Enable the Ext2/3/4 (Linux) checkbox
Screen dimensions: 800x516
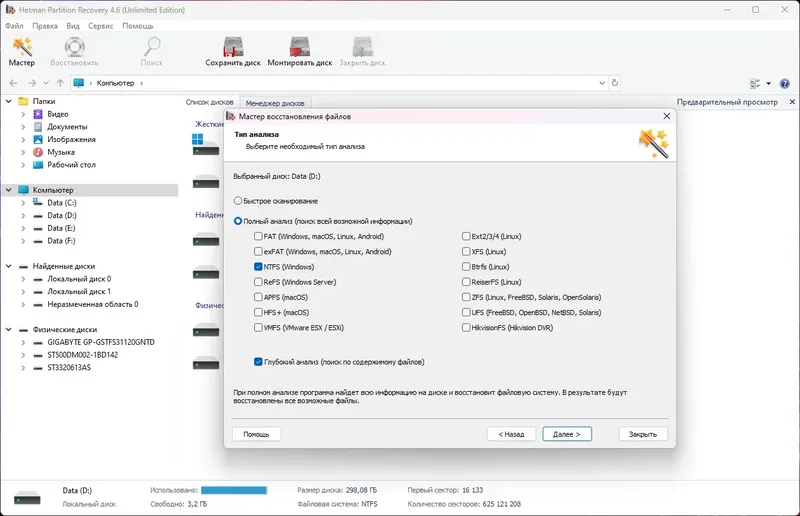[466, 236]
